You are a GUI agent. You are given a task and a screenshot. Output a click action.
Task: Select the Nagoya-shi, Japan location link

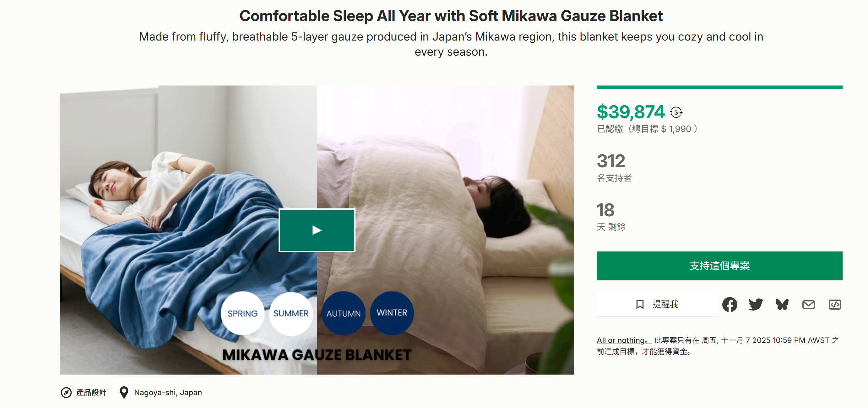point(168,393)
